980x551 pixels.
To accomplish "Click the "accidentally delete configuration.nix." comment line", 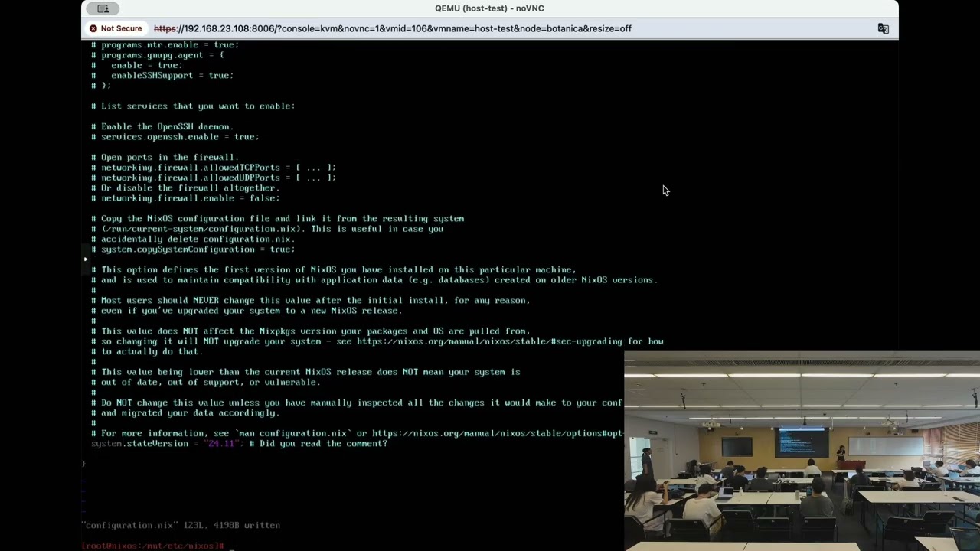I will [193, 240].
